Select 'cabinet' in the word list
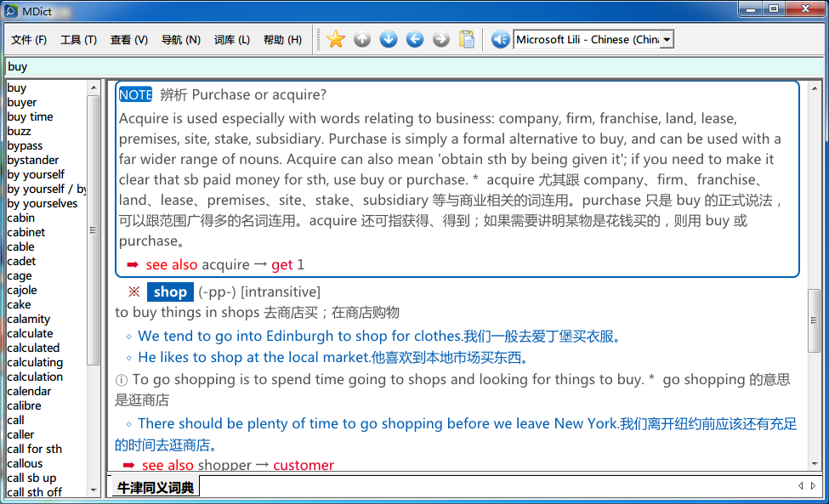The height and width of the screenshot is (504, 829). (x=26, y=232)
